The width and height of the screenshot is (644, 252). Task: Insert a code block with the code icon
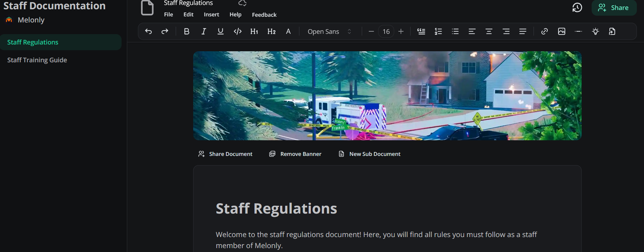[238, 32]
